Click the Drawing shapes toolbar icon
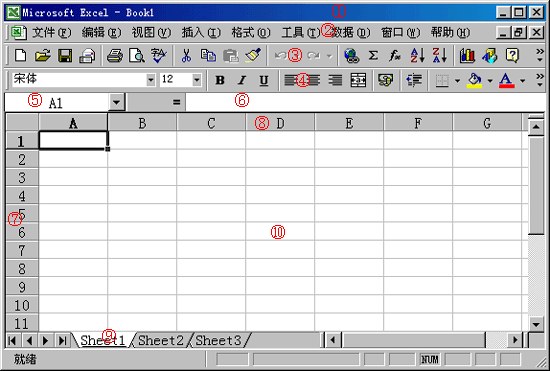The width and height of the screenshot is (550, 371). click(490, 55)
